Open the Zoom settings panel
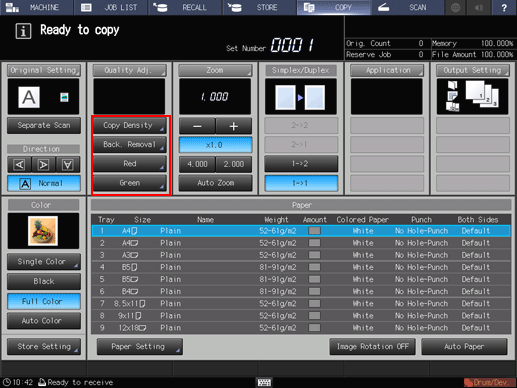Screen dimensions: 517x388 point(215,70)
